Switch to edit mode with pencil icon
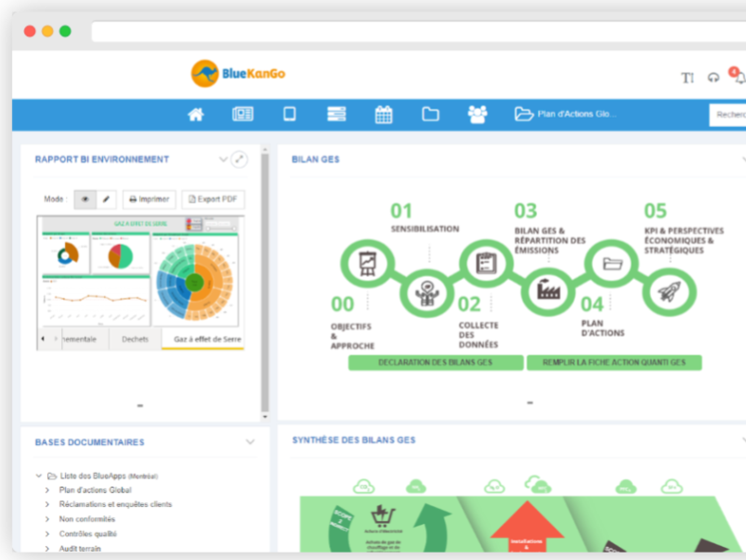Viewport: 746px width, 560px height. point(107,199)
